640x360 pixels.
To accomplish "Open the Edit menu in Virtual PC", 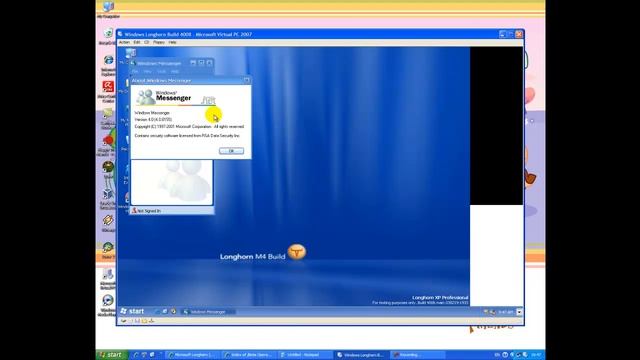I will pyautogui.click(x=137, y=42).
